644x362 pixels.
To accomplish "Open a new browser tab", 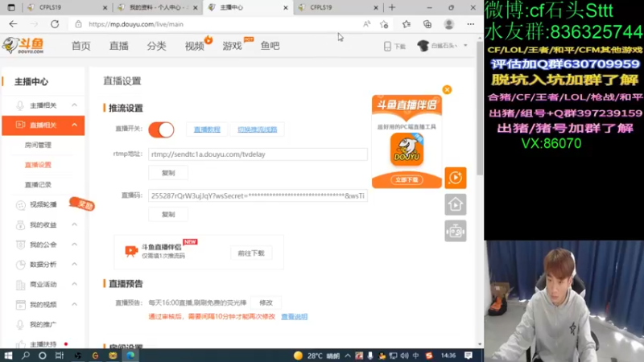I will coord(392,7).
